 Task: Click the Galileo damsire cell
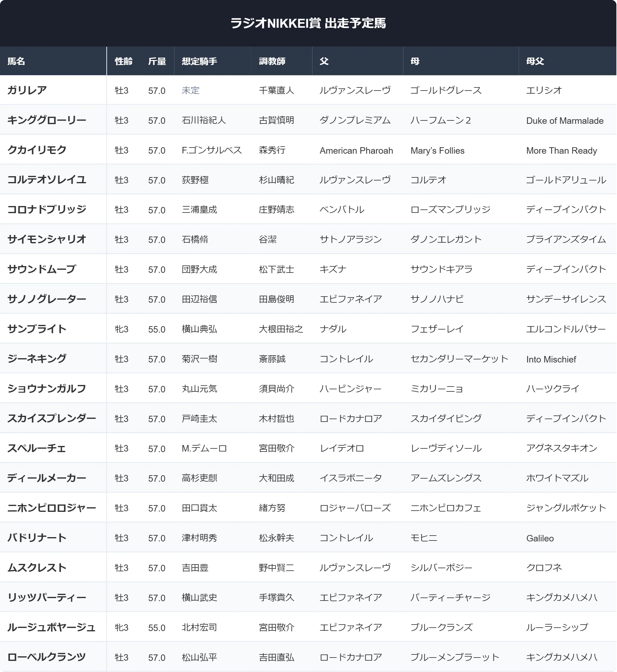point(540,538)
